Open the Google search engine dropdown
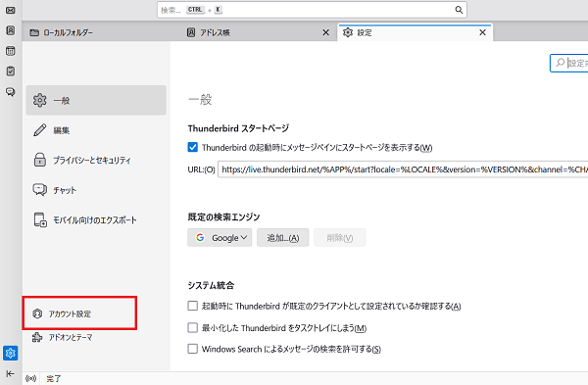This screenshot has height=385, width=588. pyautogui.click(x=220, y=238)
